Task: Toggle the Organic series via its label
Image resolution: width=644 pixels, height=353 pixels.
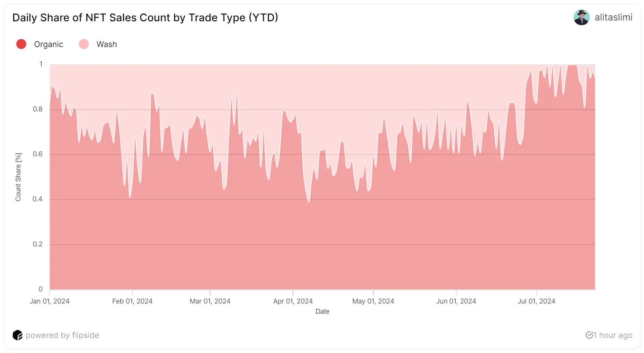Action: [49, 44]
